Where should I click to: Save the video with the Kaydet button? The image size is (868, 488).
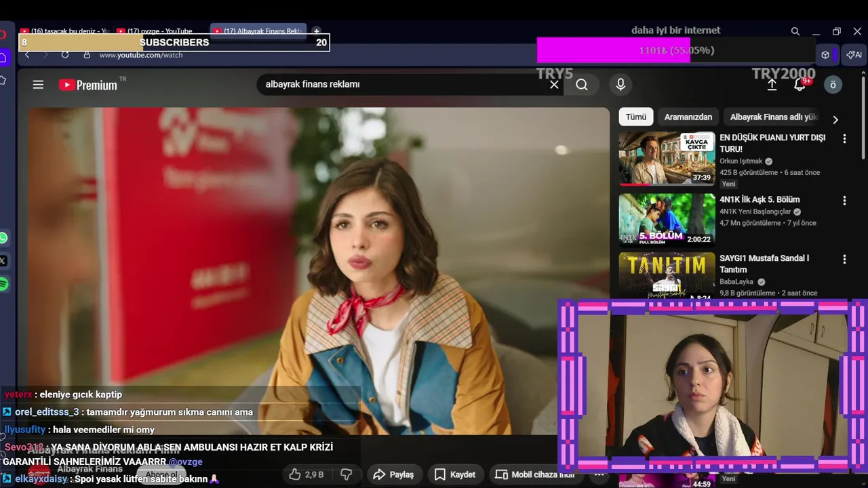(x=455, y=474)
